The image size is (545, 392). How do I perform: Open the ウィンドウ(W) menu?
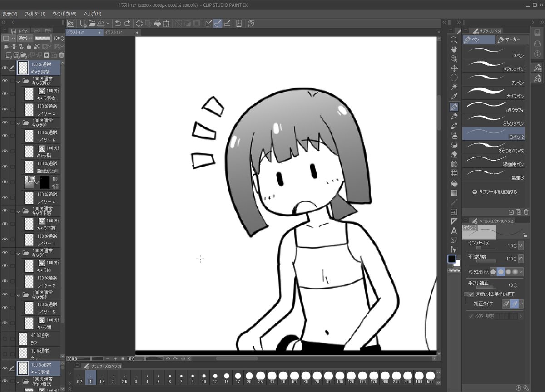pyautogui.click(x=64, y=14)
